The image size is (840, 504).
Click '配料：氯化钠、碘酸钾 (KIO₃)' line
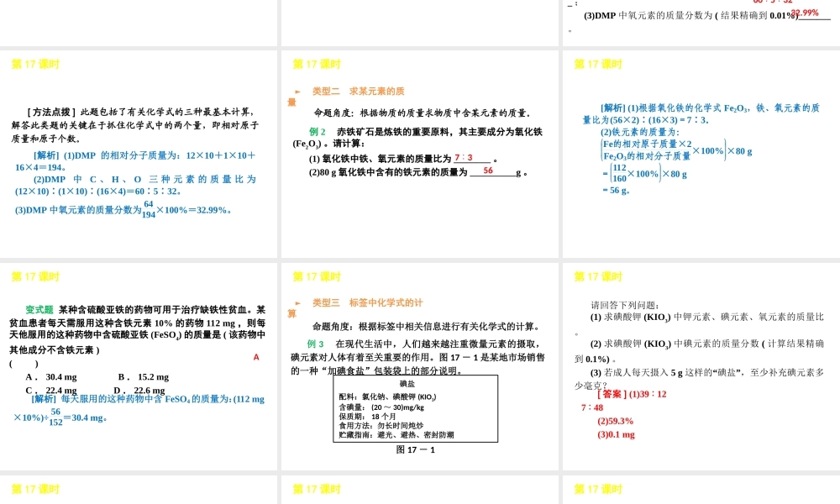click(x=387, y=396)
